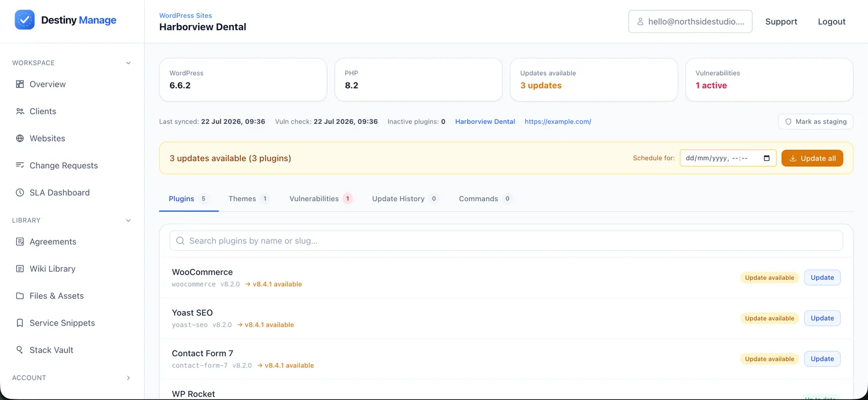868x400 pixels.
Task: Open the https://example.com/ link
Action: 558,121
